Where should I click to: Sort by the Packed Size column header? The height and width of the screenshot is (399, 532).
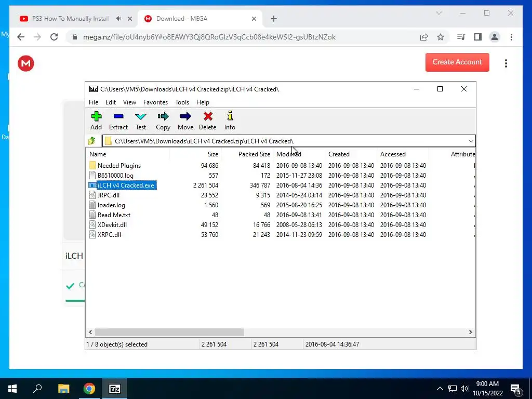247,154
